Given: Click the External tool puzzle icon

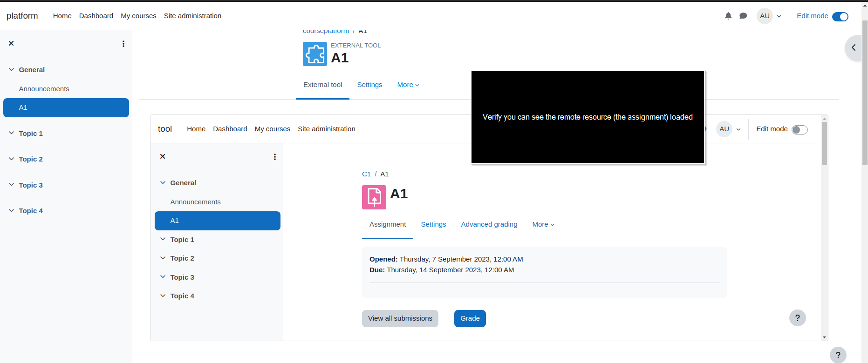Looking at the screenshot, I should [x=315, y=54].
